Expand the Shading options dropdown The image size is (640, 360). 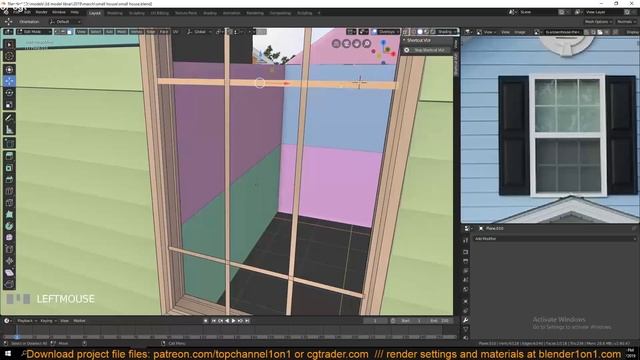446,32
